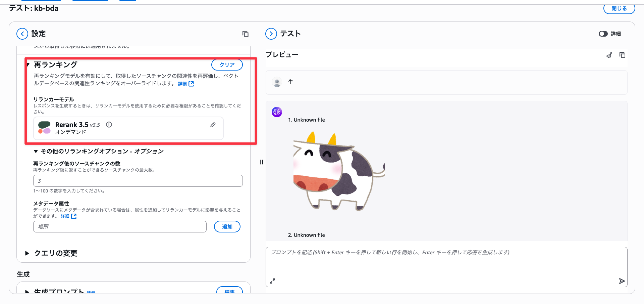Click the copy icon in the プレビュー header
Image resolution: width=644 pixels, height=304 pixels.
(x=623, y=55)
